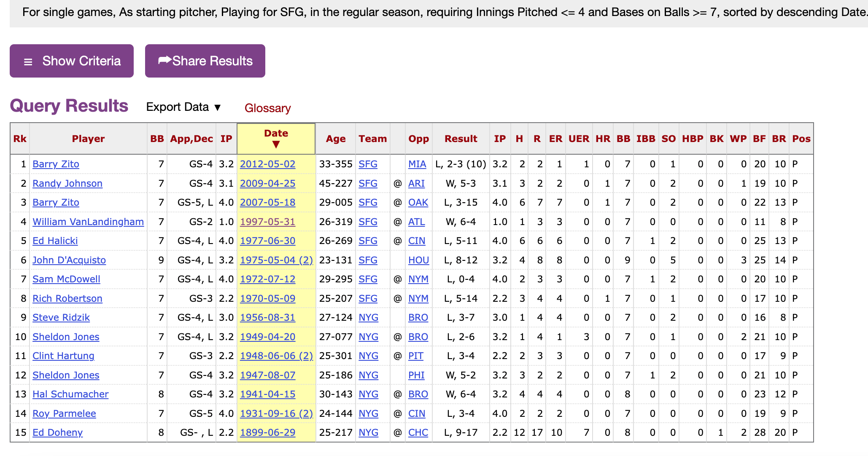
Task: Open the Glossary link
Action: [x=267, y=108]
